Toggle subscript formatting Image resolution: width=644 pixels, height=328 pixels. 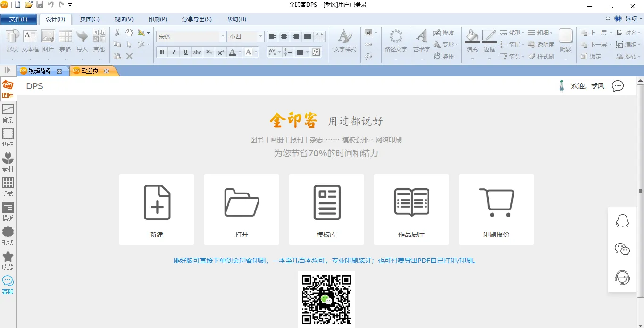(x=209, y=52)
